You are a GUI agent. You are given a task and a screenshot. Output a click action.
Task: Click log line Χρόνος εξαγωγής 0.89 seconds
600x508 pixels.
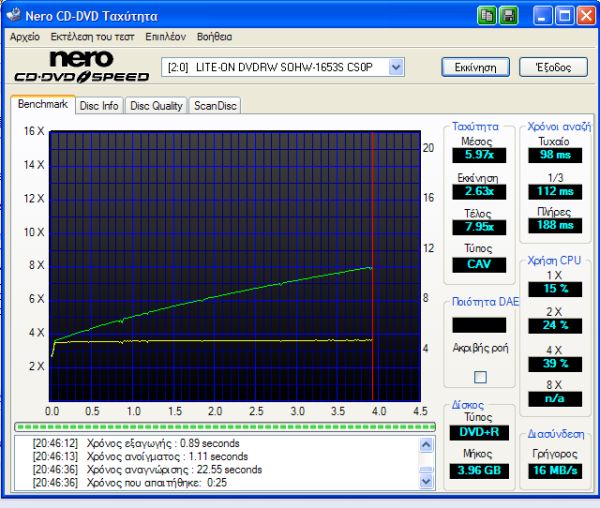click(136, 443)
